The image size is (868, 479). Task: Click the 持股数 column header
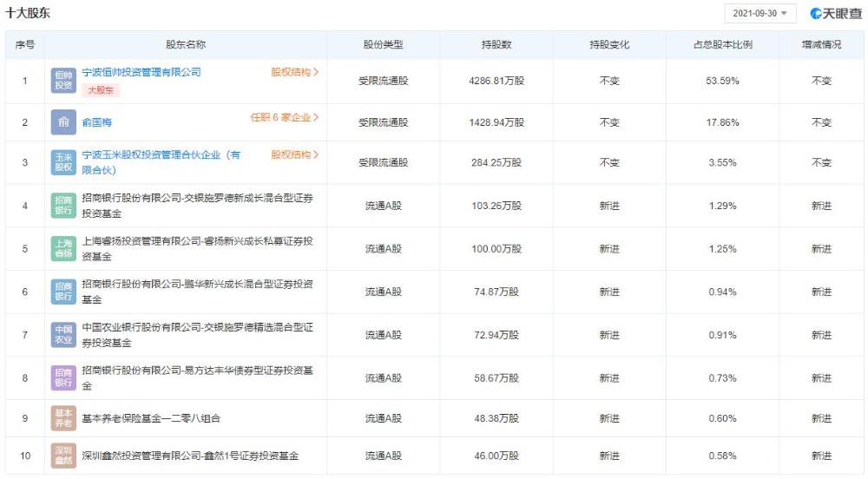[x=496, y=45]
